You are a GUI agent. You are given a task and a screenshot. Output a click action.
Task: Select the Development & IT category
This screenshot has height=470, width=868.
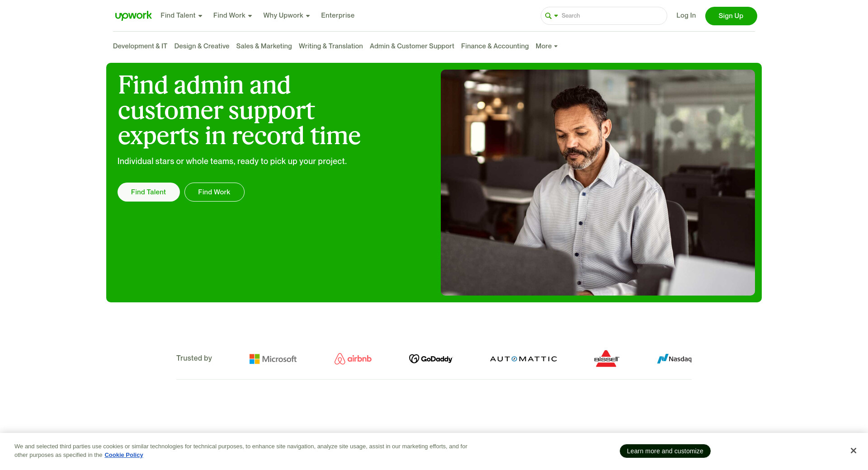pyautogui.click(x=140, y=46)
